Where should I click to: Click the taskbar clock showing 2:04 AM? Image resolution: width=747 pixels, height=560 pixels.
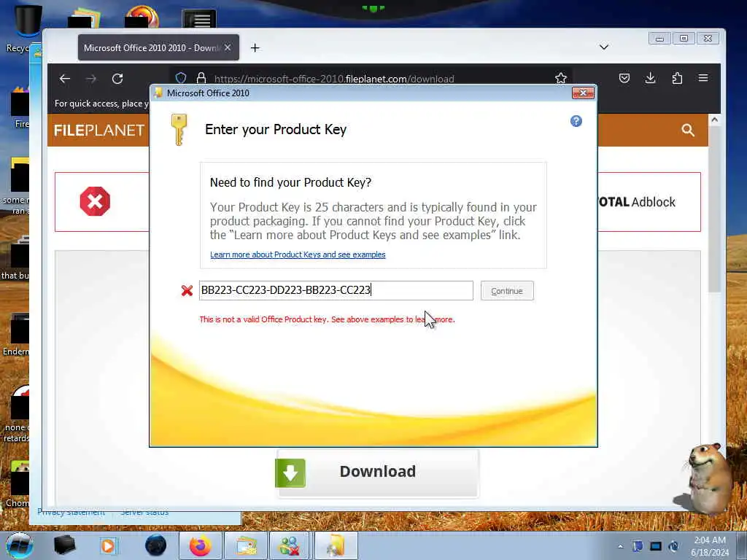pos(710,546)
